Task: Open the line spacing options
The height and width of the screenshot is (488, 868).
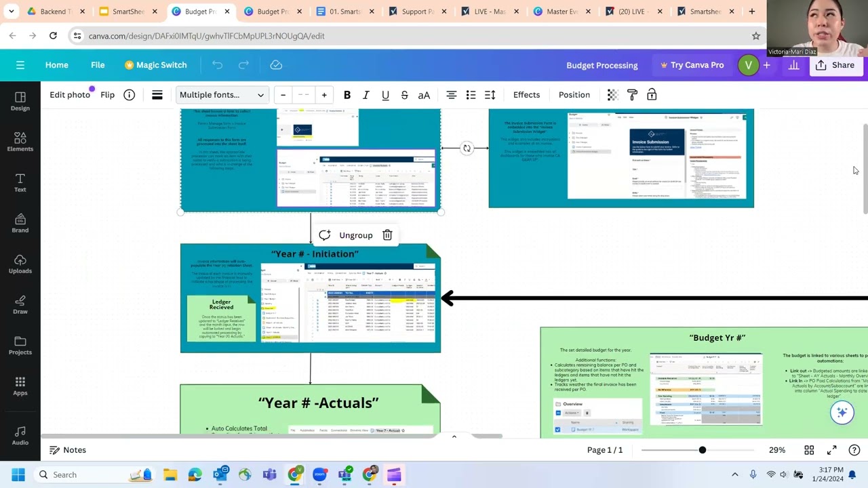Action: [x=490, y=95]
